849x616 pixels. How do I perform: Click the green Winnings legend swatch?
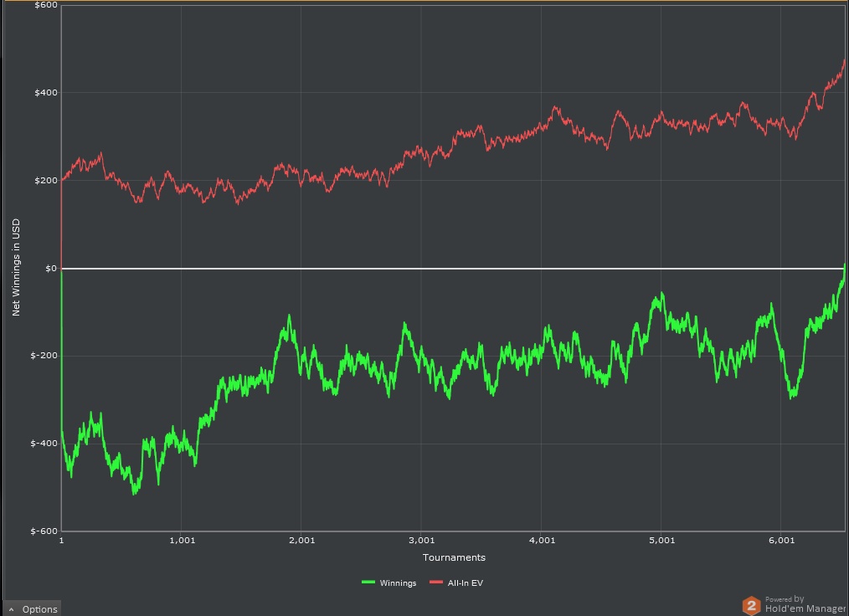pos(368,583)
